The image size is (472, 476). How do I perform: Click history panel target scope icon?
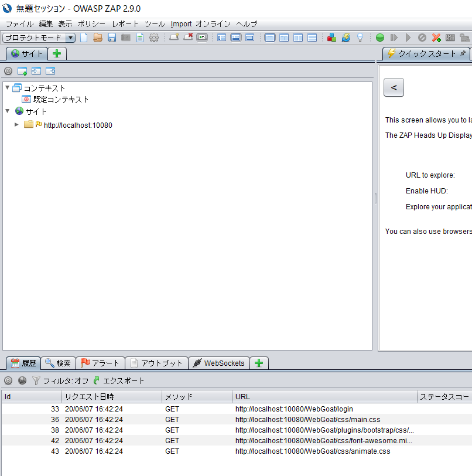coord(8,380)
